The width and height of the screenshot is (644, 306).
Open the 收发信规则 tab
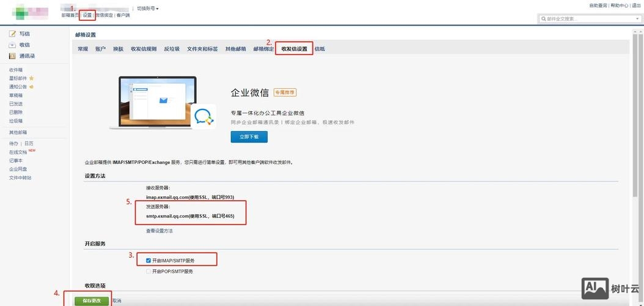point(144,49)
